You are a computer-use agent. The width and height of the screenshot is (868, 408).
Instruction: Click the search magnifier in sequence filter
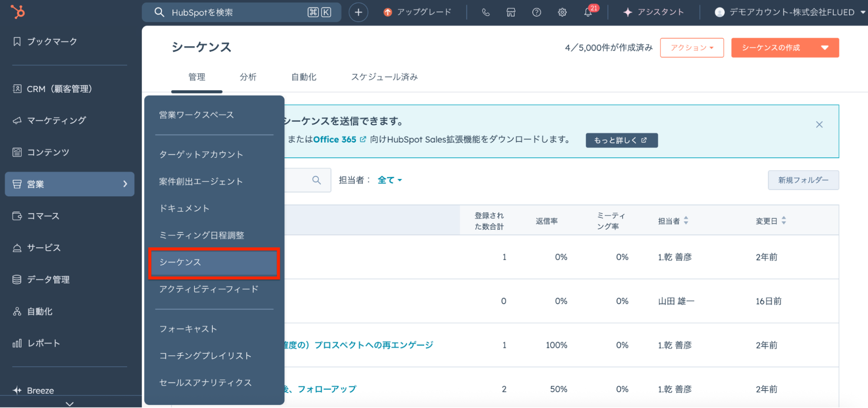pos(317,180)
